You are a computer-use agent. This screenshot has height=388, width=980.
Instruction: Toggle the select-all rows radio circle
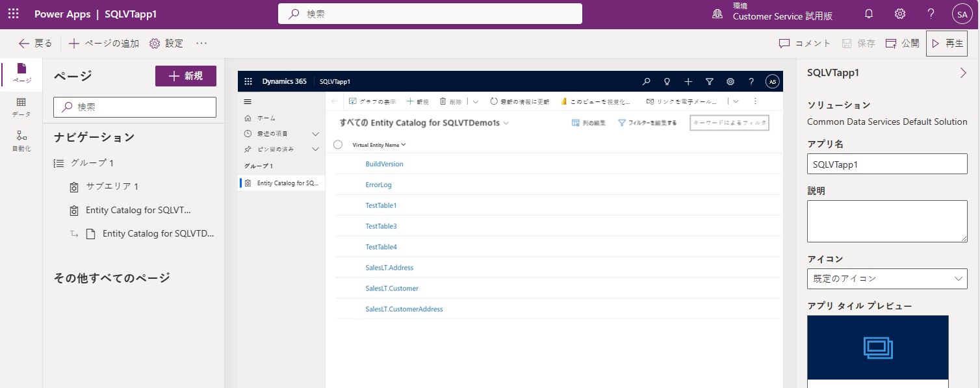338,145
